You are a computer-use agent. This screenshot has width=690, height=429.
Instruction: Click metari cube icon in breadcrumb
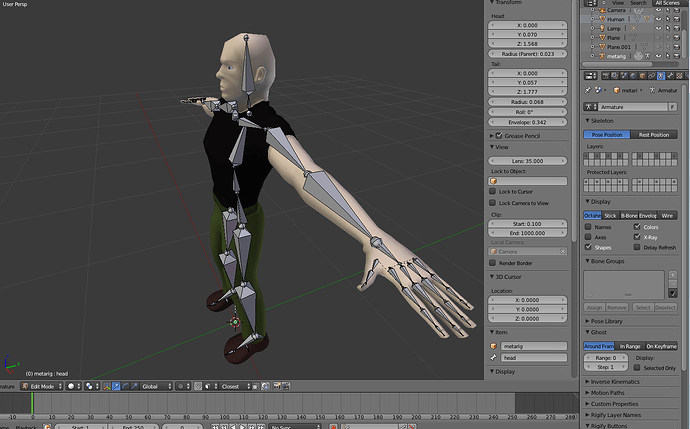point(617,90)
